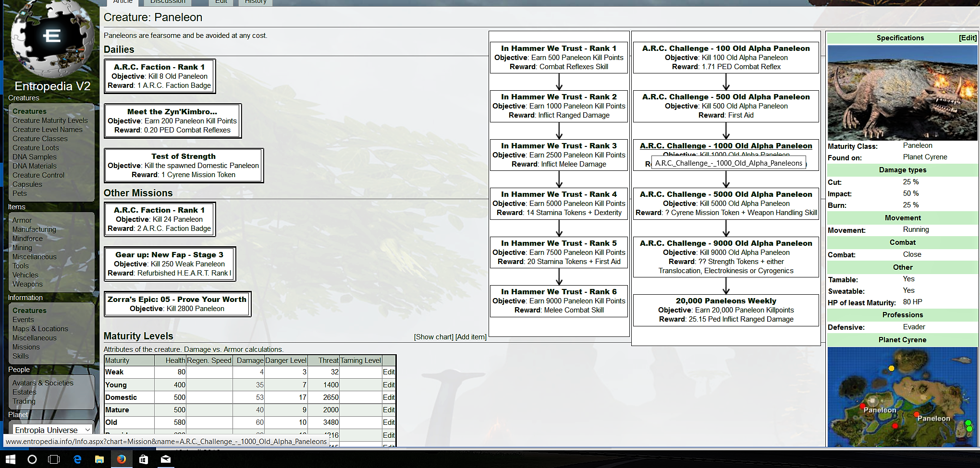Image resolution: width=980 pixels, height=468 pixels.
Task: Open Manufacturing under Items
Action: 34,229
